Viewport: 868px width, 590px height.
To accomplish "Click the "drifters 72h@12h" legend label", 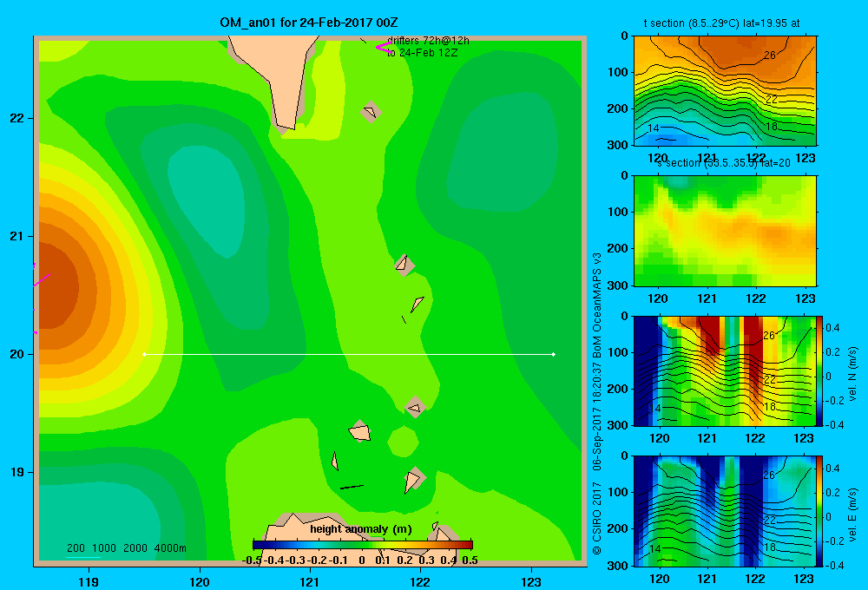I will (x=428, y=41).
